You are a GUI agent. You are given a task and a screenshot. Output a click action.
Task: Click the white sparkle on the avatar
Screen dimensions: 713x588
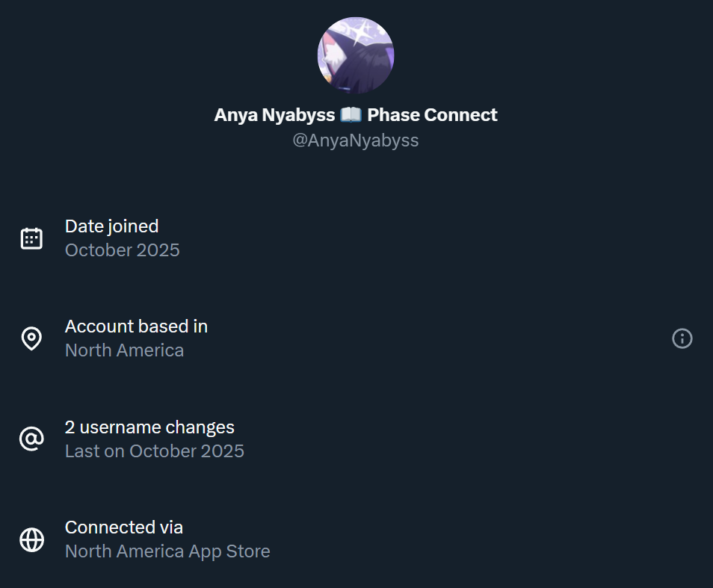365,32
